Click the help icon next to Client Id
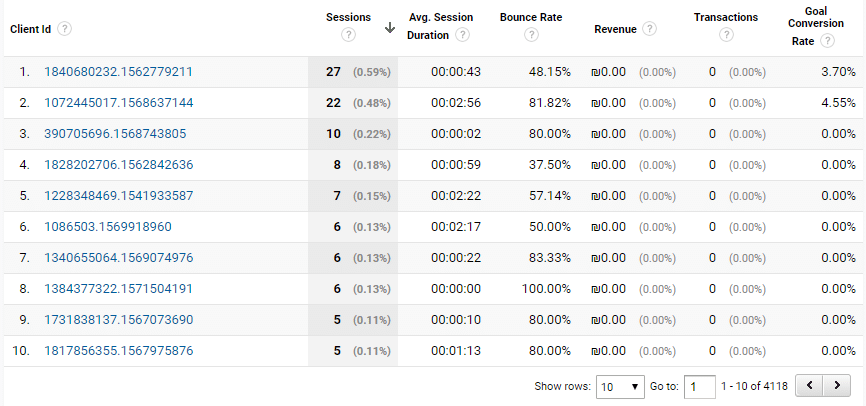Image resolution: width=866 pixels, height=406 pixels. (65, 29)
